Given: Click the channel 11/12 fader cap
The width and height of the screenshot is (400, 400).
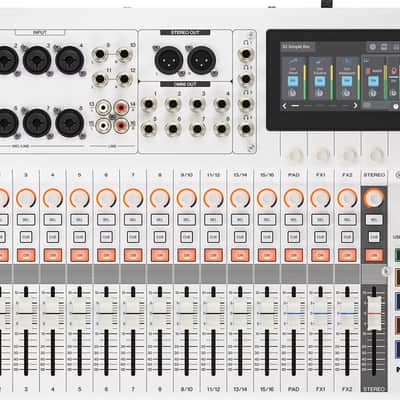Looking at the screenshot, I should 213,313.
